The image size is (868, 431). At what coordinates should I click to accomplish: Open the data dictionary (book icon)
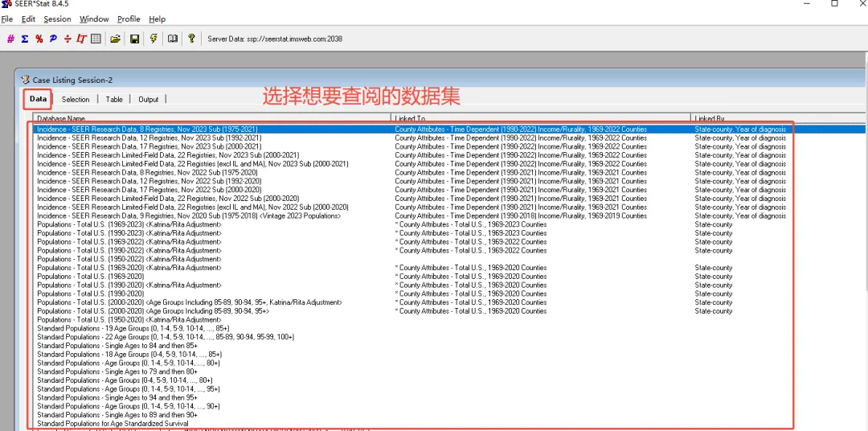tap(173, 39)
